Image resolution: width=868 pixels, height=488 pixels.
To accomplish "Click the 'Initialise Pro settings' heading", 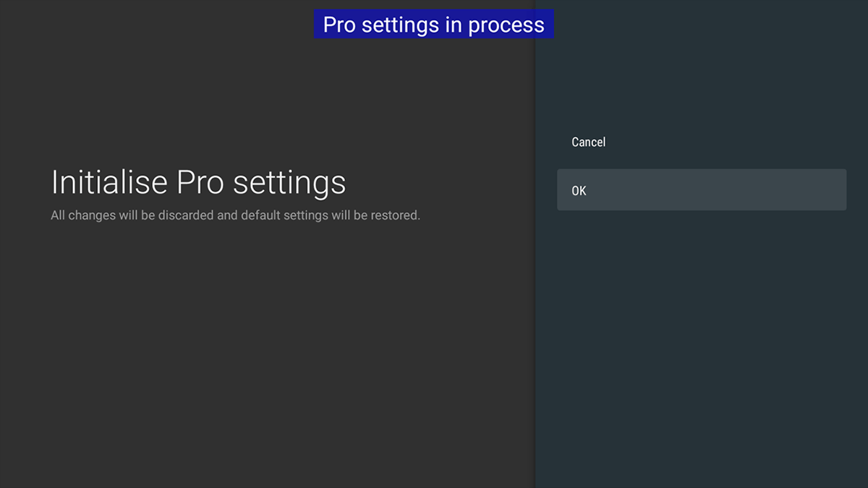I will click(197, 182).
